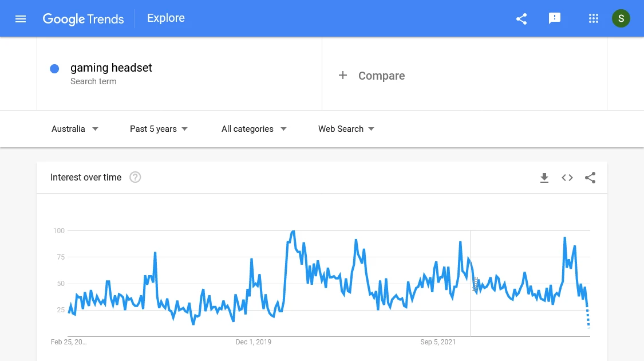Open the Google apps grid
This screenshot has height=361, width=644.
pos(593,18)
